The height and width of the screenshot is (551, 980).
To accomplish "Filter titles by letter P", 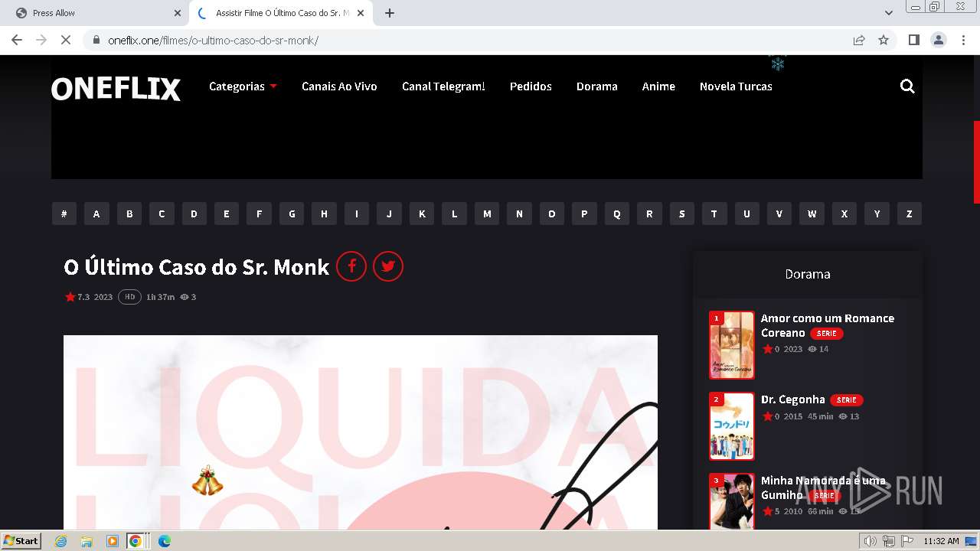I will 584,214.
